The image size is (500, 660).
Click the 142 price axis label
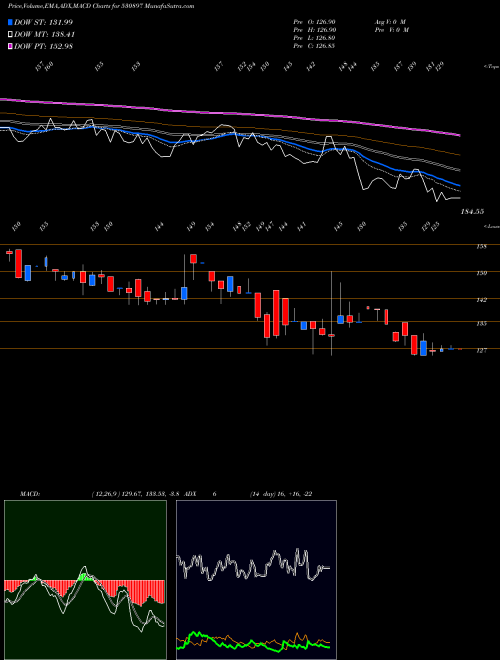481,300
